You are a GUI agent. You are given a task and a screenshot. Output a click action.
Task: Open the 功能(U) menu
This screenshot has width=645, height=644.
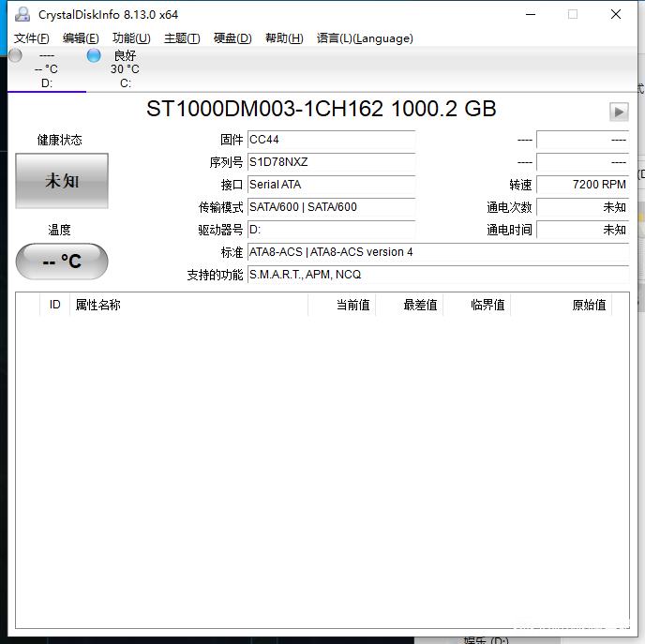point(131,38)
